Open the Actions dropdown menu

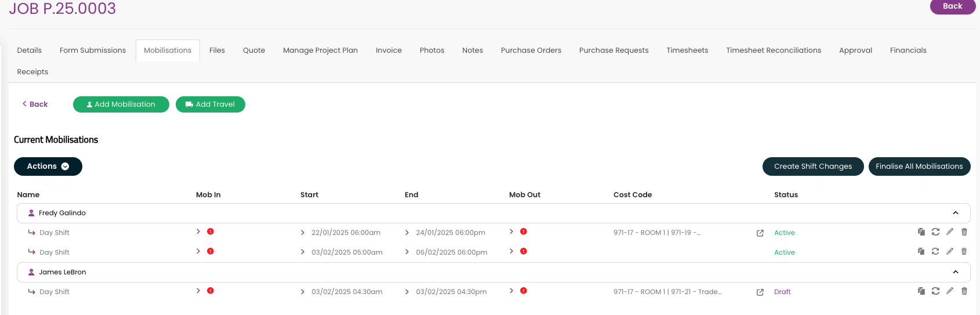pyautogui.click(x=48, y=166)
